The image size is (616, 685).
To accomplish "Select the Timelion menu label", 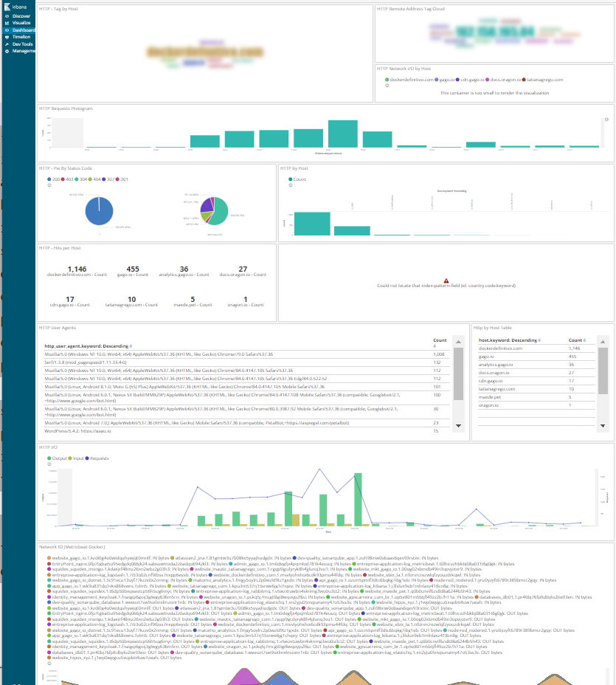I will [x=21, y=37].
